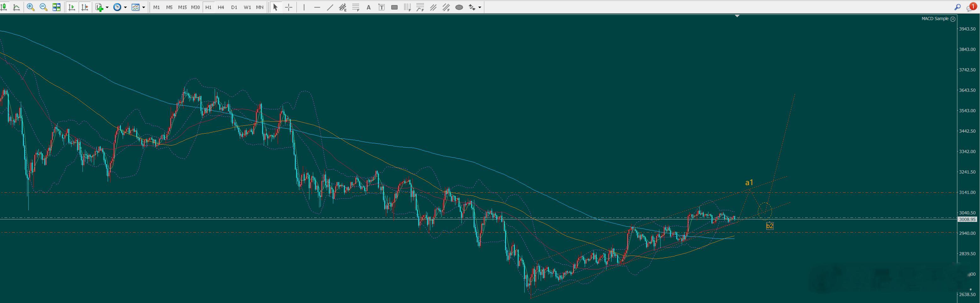980x303 pixels.
Task: Click the current price tag 3008.95
Action: point(967,219)
